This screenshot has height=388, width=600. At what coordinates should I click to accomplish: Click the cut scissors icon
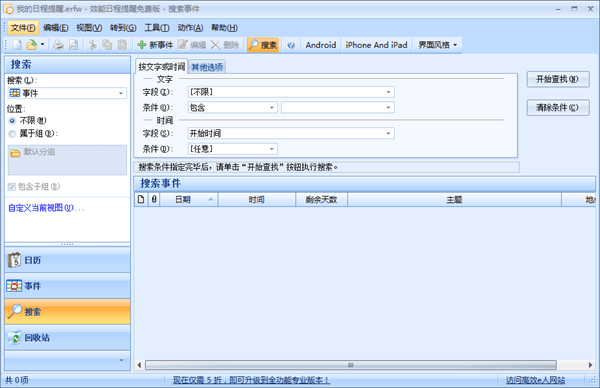point(93,45)
